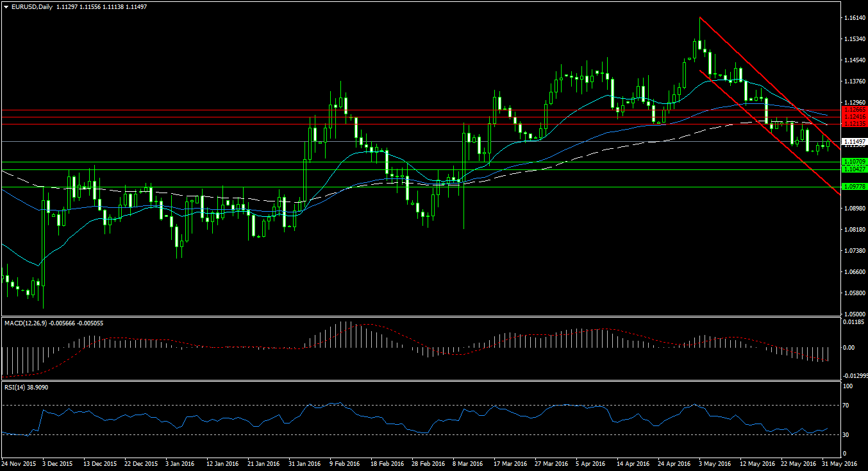Click the 70 level on RSI scale
Viewport: 868px width, 471px height.
846,406
